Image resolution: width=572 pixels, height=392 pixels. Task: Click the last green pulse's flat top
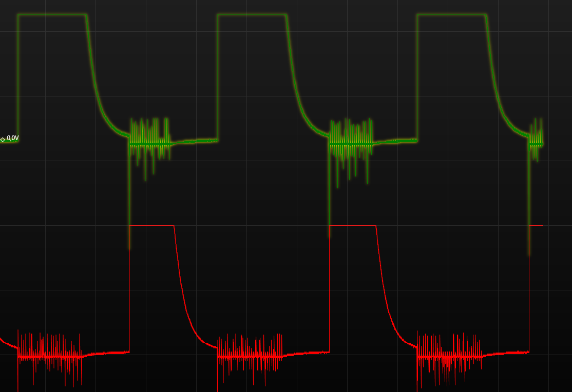[451, 14]
